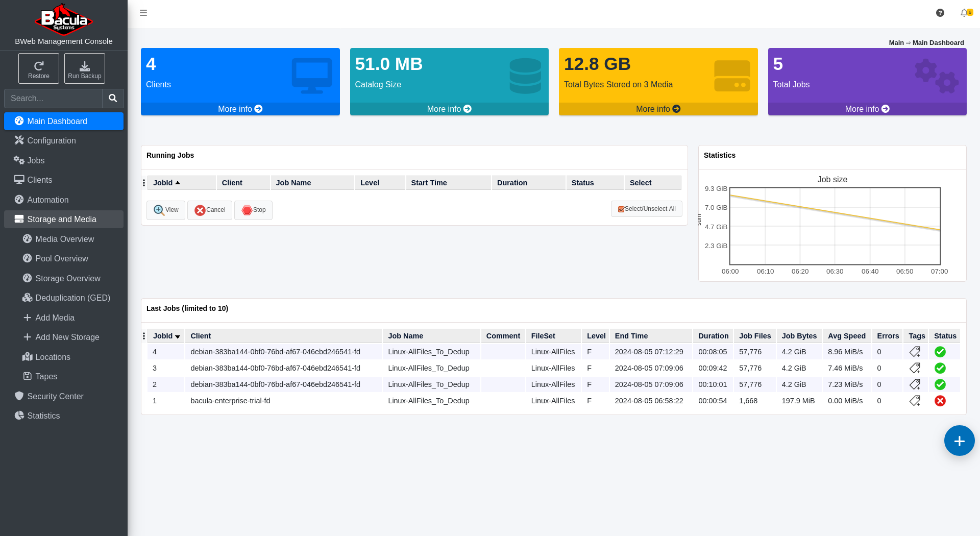The width and height of the screenshot is (980, 536).
Task: Click the Job size chart
Action: point(835,226)
